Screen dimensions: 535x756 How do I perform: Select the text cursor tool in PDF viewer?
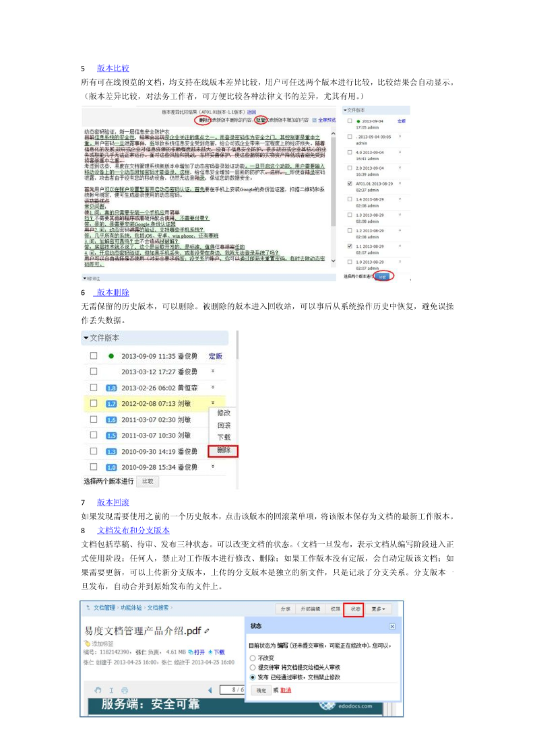111,690
